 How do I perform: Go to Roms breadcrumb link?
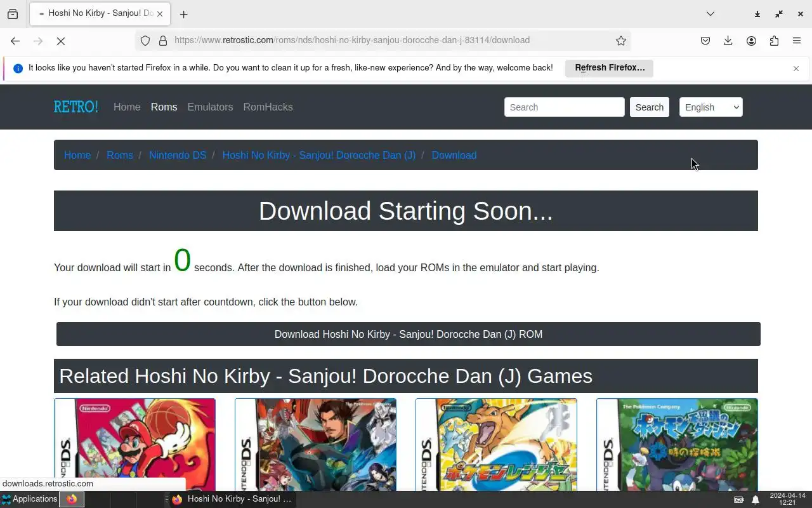120,155
